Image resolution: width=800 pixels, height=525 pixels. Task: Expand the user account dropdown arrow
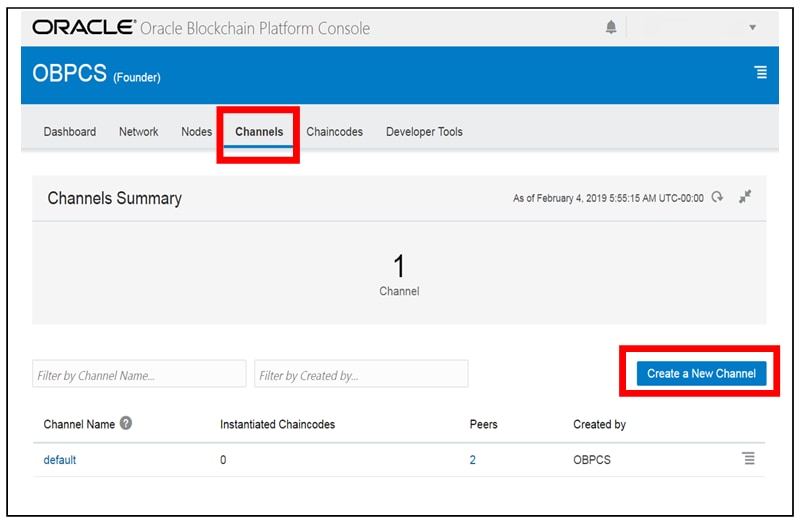click(752, 27)
